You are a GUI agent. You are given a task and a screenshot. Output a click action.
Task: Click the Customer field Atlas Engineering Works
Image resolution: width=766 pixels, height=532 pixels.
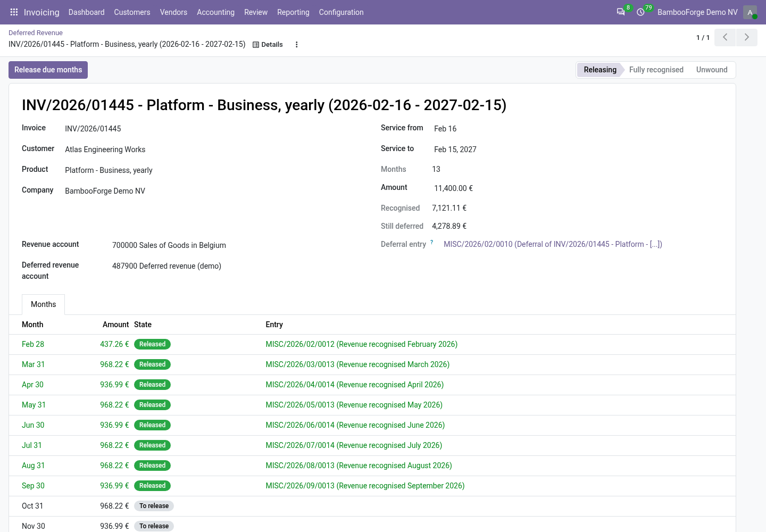[105, 149]
